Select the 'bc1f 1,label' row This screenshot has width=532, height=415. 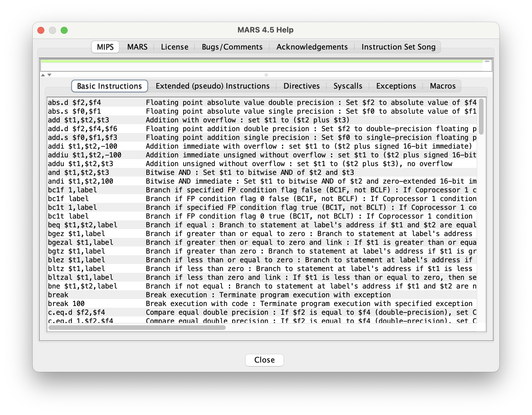click(262, 190)
